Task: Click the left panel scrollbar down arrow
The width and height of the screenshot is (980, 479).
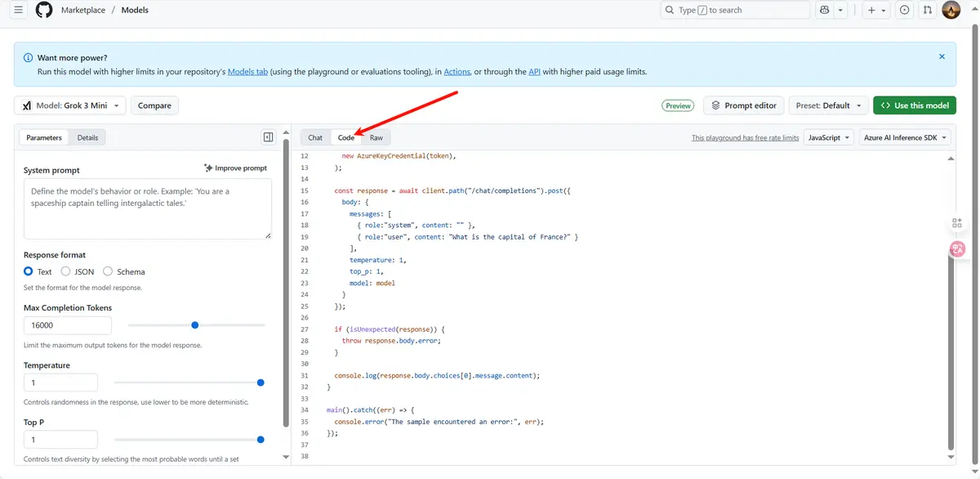Action: [x=285, y=457]
